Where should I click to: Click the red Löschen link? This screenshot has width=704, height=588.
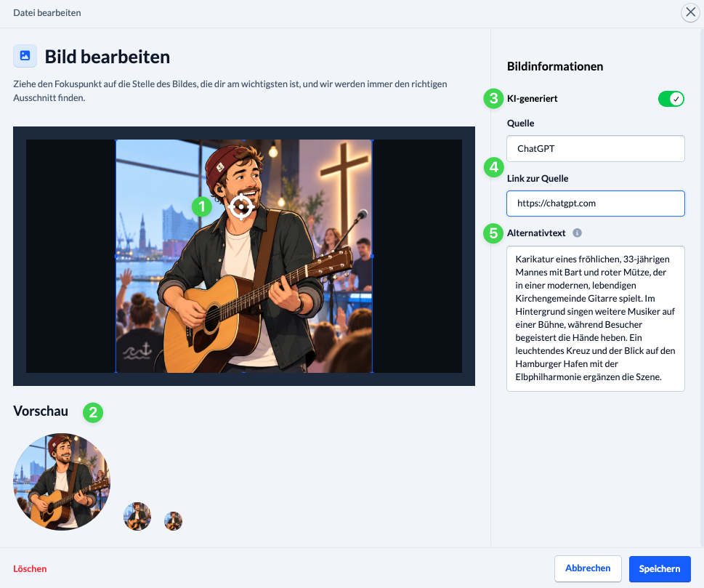pos(30,568)
